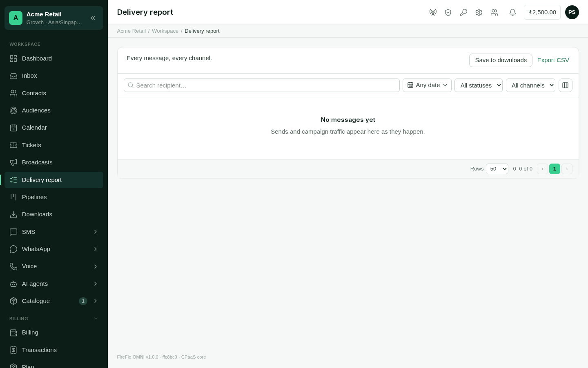Image resolution: width=588 pixels, height=368 pixels.
Task: Click the AI agents robot icon
Action: point(13,284)
